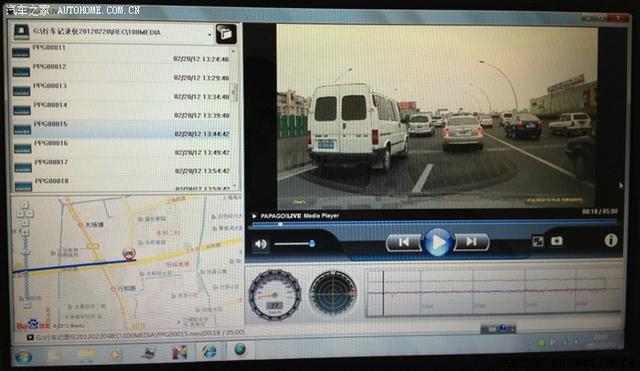Click the file list scrollbar up arrow
Viewport: 640px width, 371px height.
click(x=233, y=51)
